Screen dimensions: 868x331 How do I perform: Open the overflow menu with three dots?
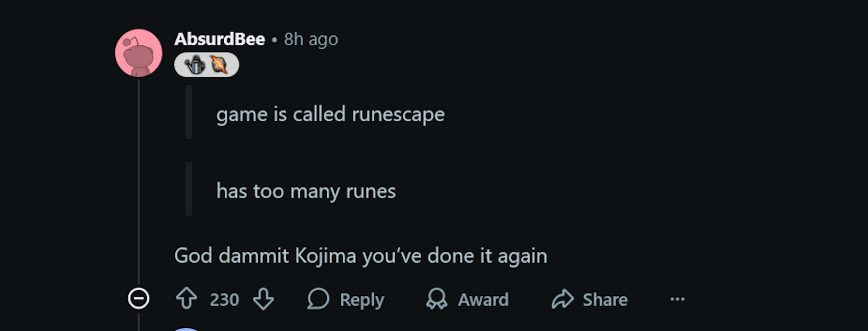[677, 299]
